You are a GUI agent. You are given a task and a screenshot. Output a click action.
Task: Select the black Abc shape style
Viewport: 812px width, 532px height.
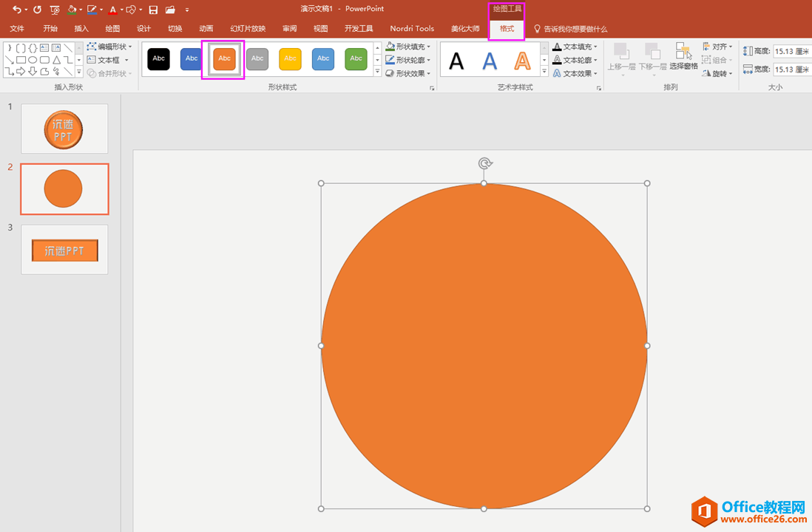point(158,58)
